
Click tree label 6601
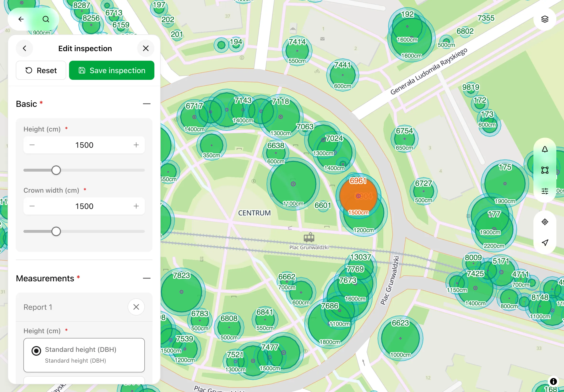click(x=323, y=205)
